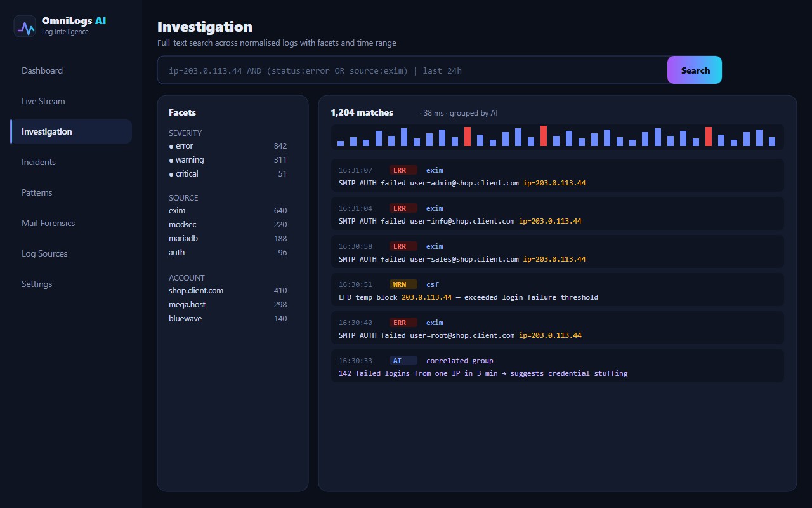
Task: Select the exim source facet
Action: click(x=228, y=211)
